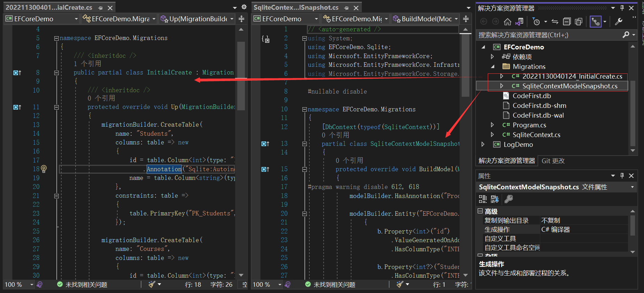Click the categorized view icon in Properties
Screen dimensions: 644x293
tap(483, 199)
